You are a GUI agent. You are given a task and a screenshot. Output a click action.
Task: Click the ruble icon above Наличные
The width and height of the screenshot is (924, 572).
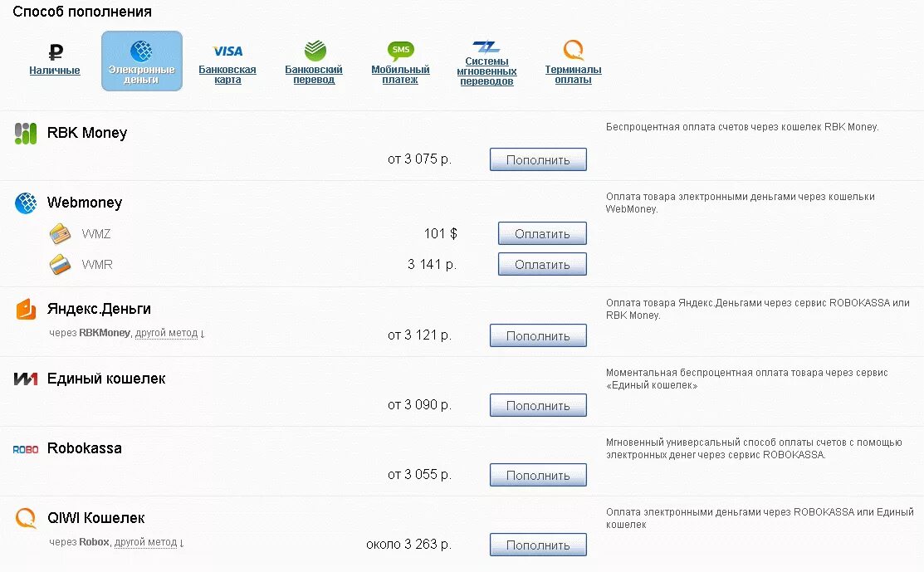[56, 52]
